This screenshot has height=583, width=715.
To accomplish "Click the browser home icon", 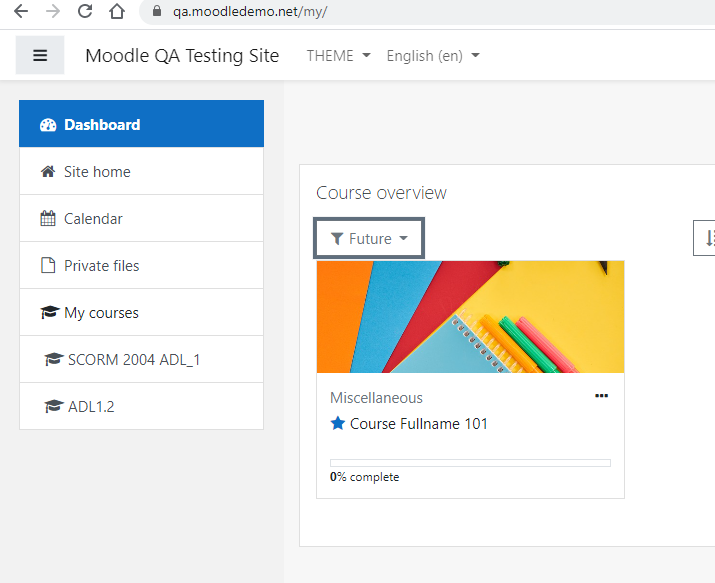I will 117,11.
